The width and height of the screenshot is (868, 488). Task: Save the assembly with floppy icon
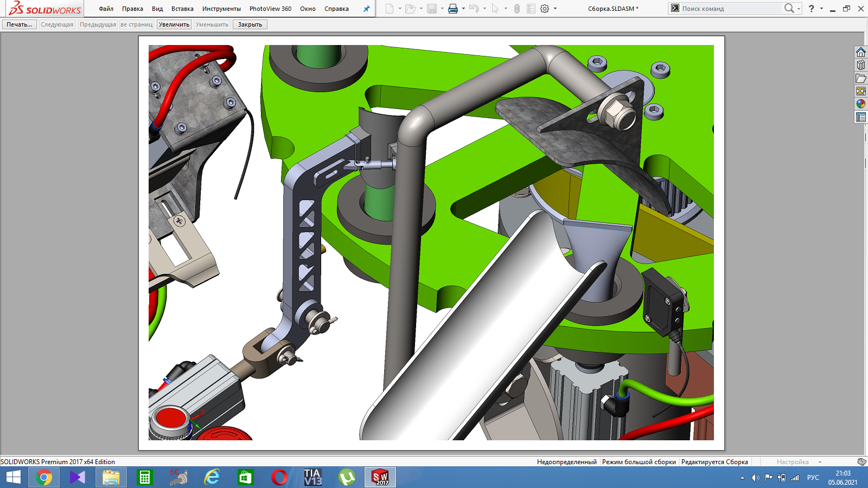point(432,9)
